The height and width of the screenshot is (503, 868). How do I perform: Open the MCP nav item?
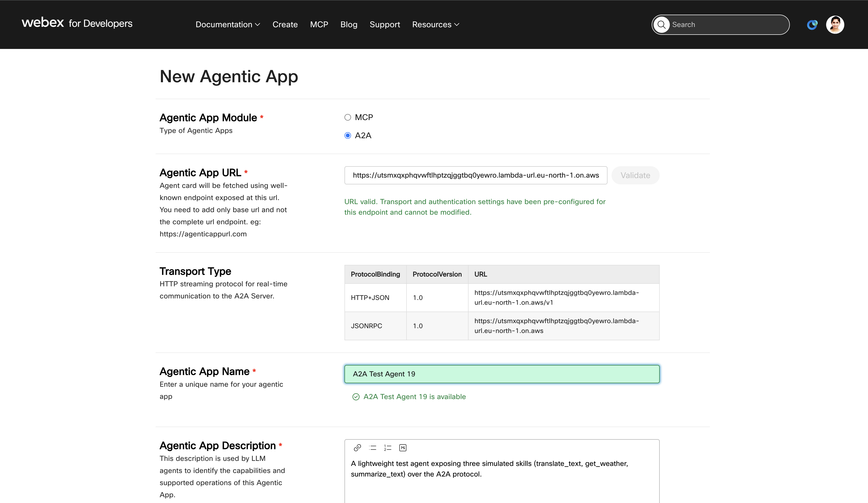click(x=319, y=24)
